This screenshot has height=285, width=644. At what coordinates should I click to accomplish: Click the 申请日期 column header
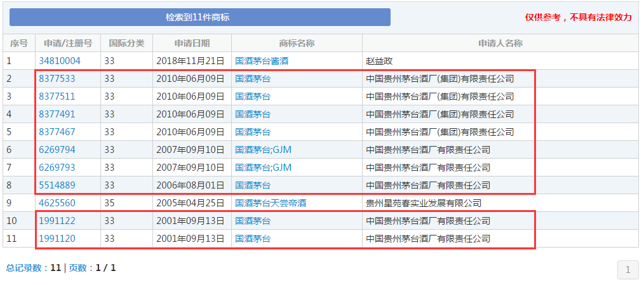[x=192, y=43]
